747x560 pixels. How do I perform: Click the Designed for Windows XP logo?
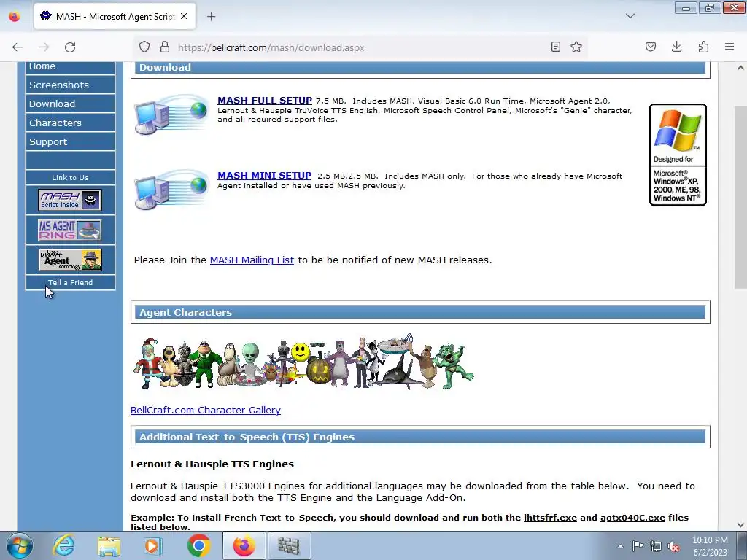coord(678,155)
